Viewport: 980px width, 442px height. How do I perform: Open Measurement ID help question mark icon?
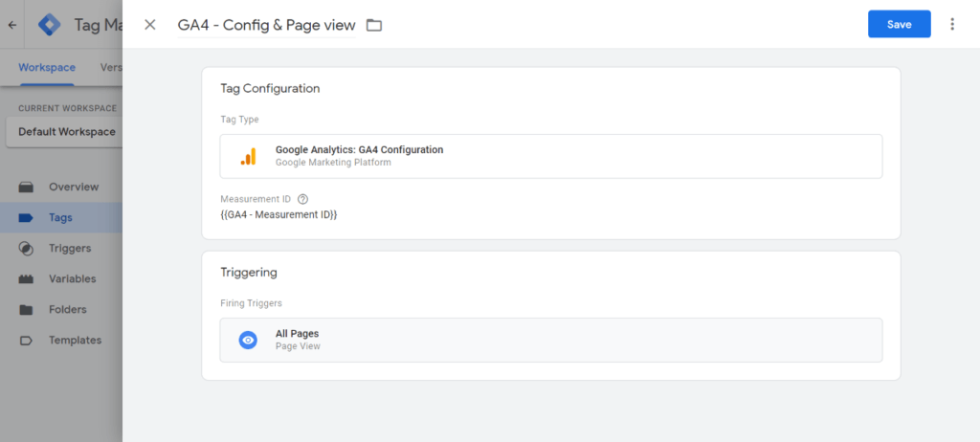[x=303, y=199]
